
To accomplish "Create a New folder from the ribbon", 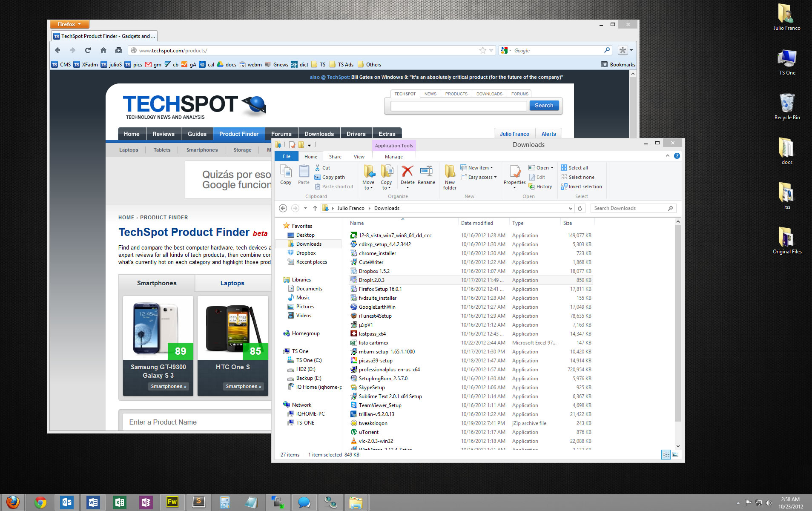I will [450, 177].
